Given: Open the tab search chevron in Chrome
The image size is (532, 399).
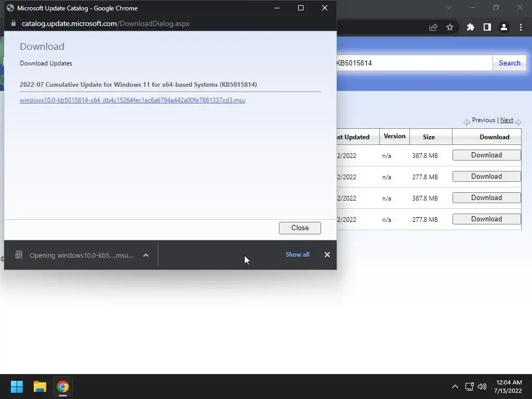Looking at the screenshot, I should point(448,7).
